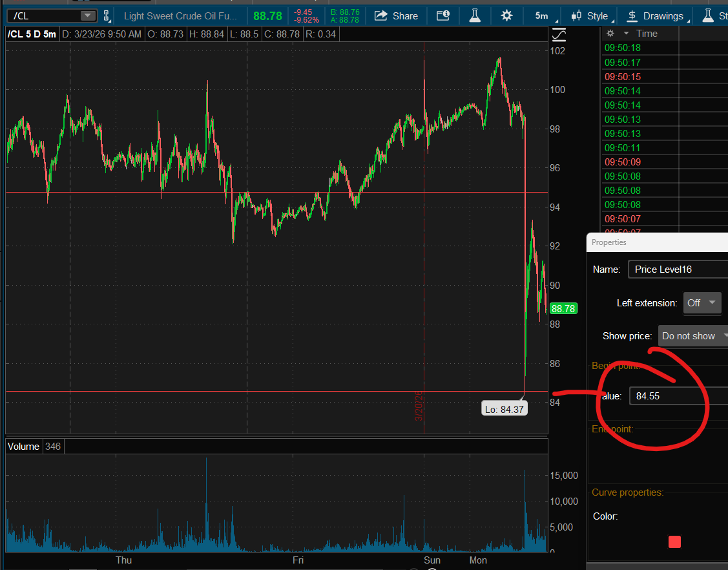The width and height of the screenshot is (728, 570).
Task: Open chart settings gear icon
Action: pos(506,16)
